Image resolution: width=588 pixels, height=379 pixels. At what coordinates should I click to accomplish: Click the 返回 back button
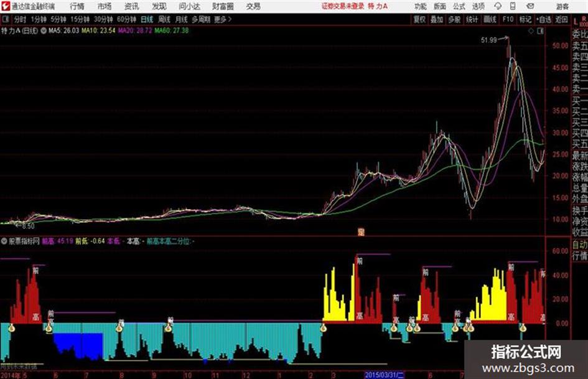561,19
